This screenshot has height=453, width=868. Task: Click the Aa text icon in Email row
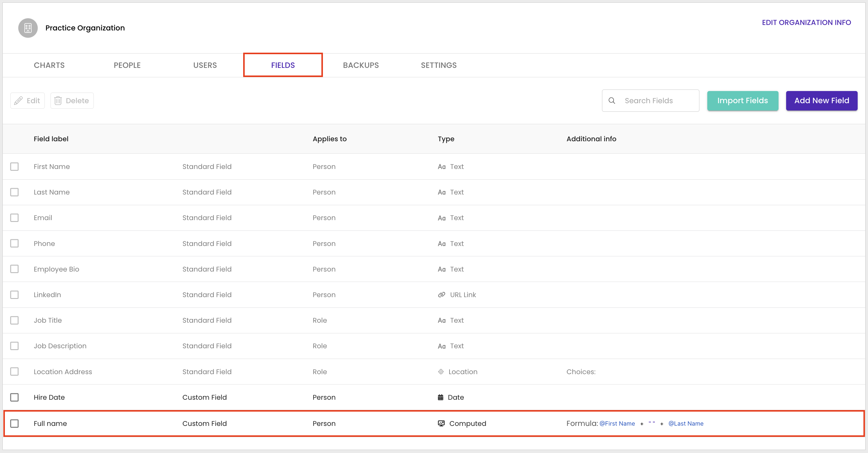[442, 218]
